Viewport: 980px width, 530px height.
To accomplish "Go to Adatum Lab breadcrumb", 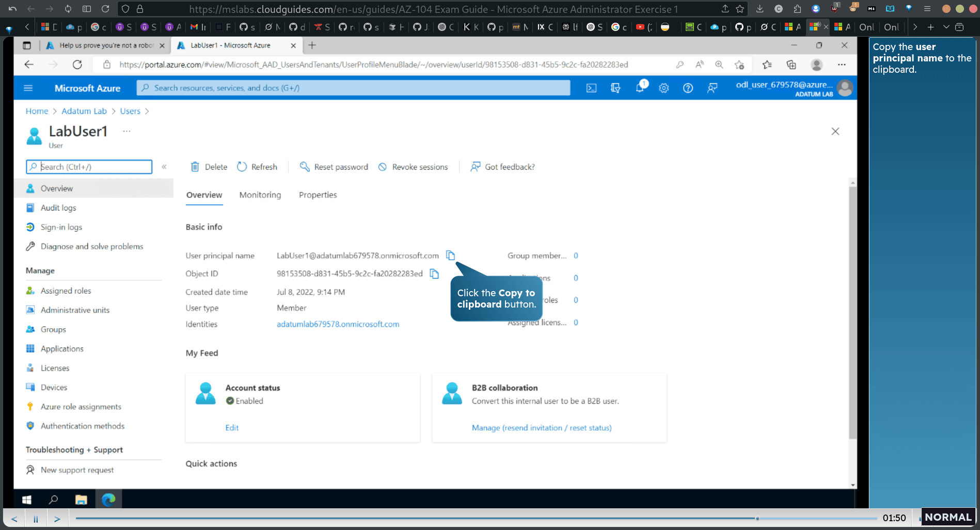I will pos(84,111).
